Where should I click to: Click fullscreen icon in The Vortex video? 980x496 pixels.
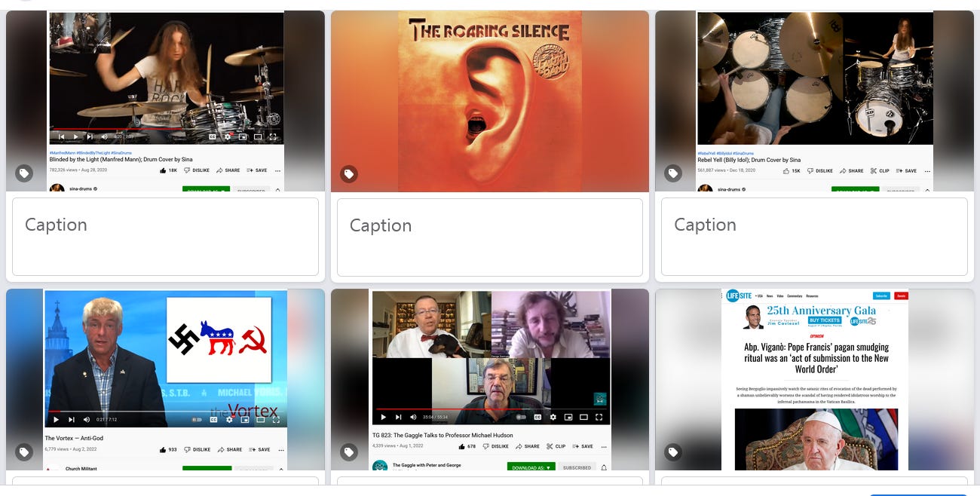tap(275, 419)
